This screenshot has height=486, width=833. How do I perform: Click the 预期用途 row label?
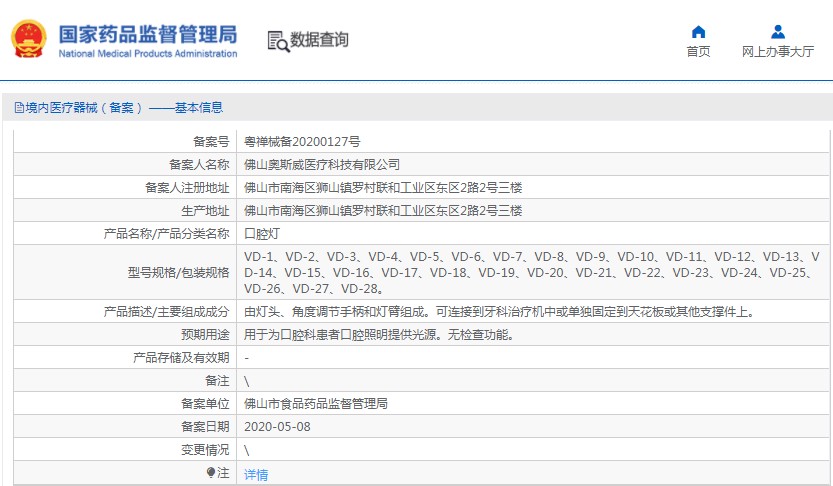click(x=205, y=335)
